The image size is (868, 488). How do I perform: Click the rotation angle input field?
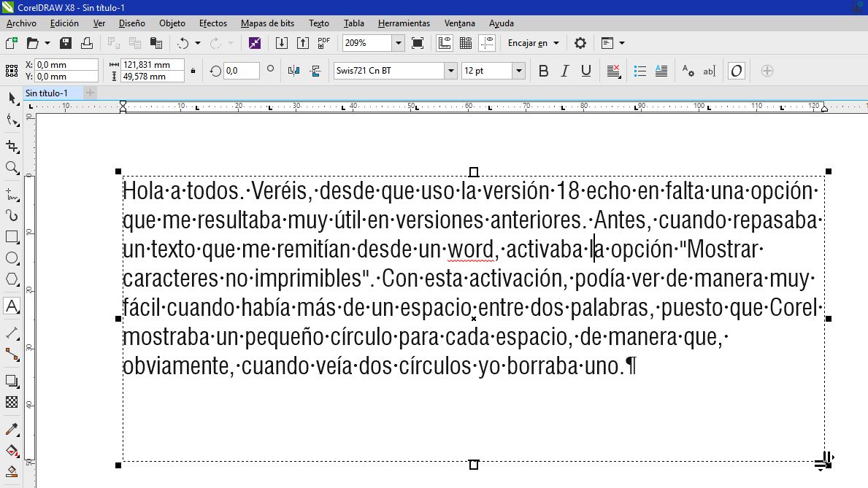(241, 71)
